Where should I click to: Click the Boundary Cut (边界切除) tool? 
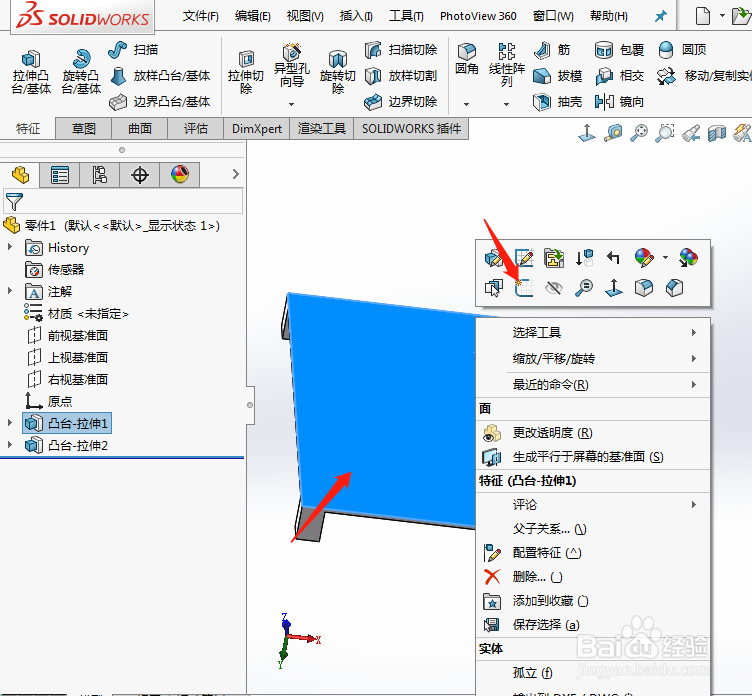click(401, 102)
